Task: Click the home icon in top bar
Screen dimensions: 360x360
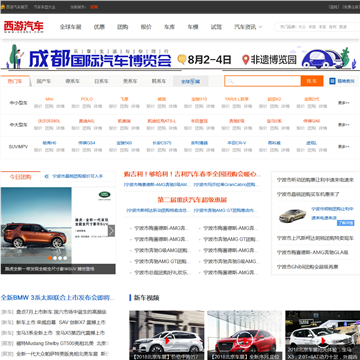Action: click(x=3, y=7)
